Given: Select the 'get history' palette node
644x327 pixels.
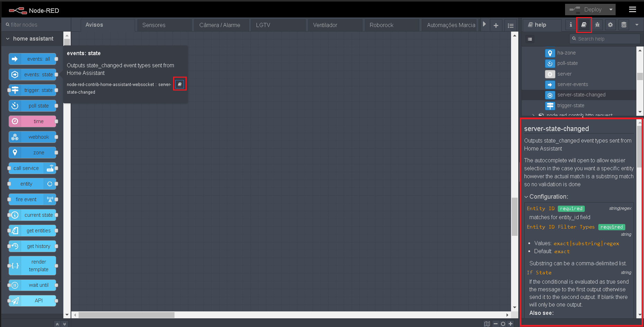Looking at the screenshot, I should (33, 246).
